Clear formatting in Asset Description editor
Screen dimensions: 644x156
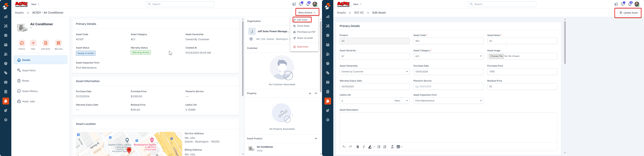pyautogui.click(x=392, y=147)
